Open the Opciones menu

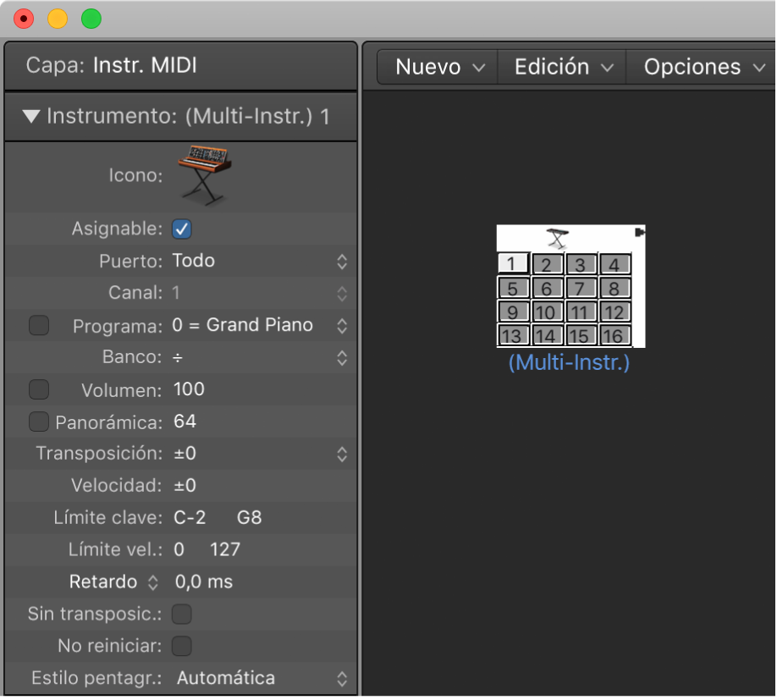pos(703,67)
